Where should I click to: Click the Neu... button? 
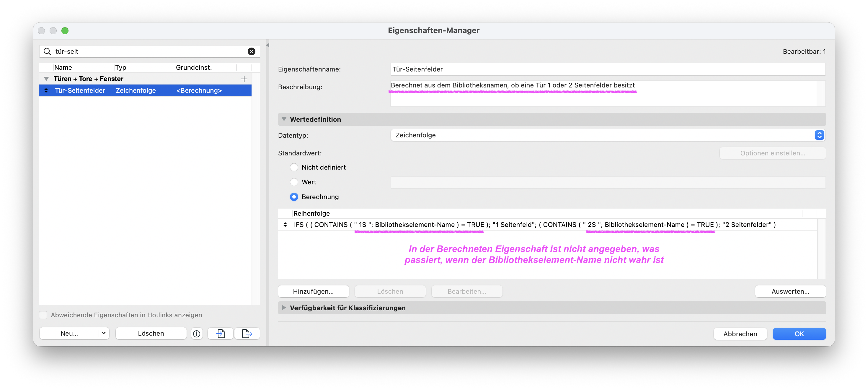69,333
